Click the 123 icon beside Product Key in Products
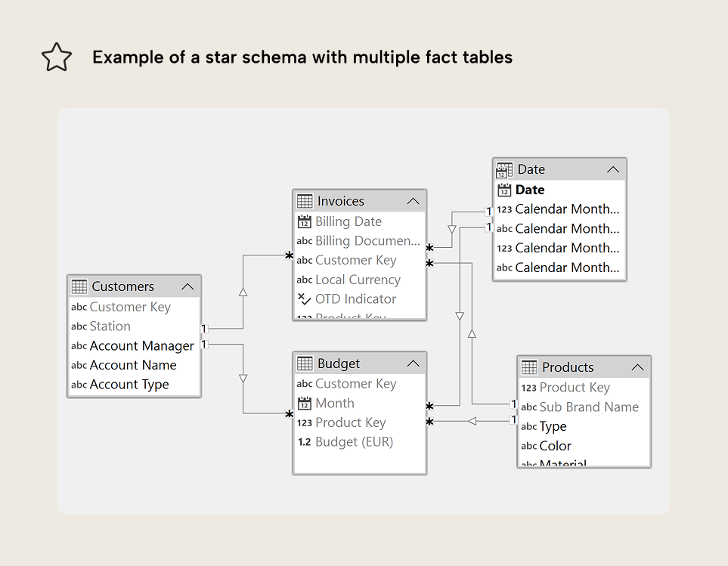 coord(529,387)
